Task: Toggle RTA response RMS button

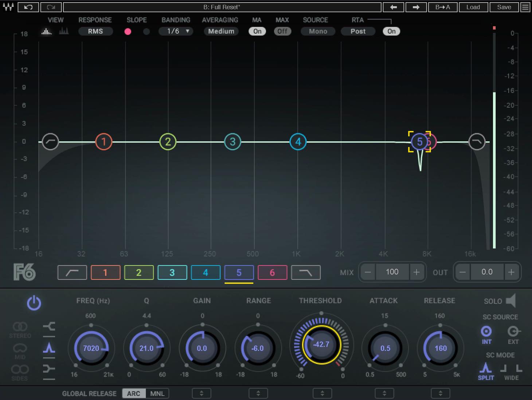Action: pos(95,31)
